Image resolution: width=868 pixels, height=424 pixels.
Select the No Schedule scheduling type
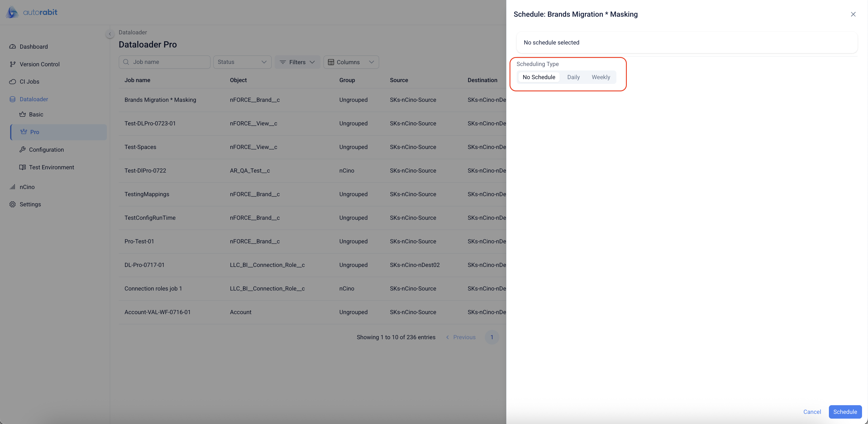[x=538, y=77]
